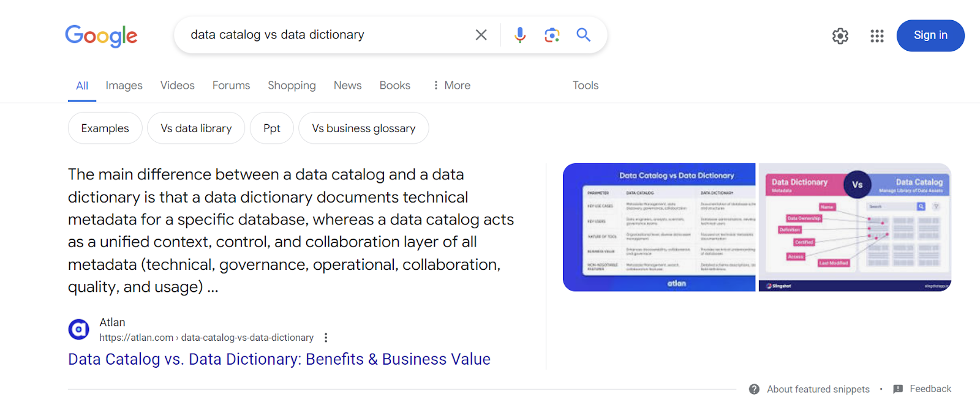Expand the More search filters menu
The width and height of the screenshot is (980, 405).
coord(451,86)
